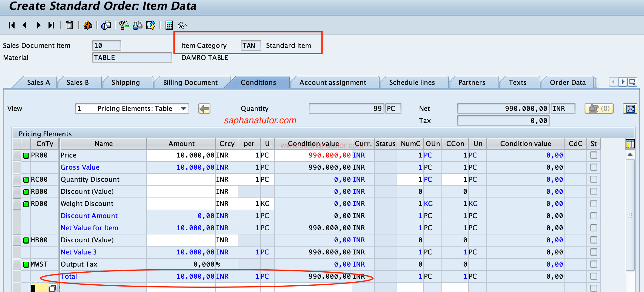Click the Net Value 3 row name

pos(79,252)
